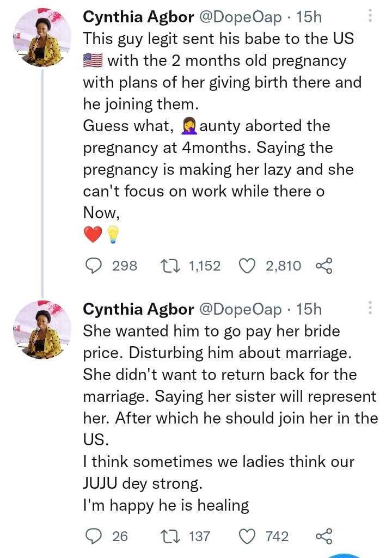Like the second tweet with 742 likes
The width and height of the screenshot is (392, 558).
pyautogui.click(x=248, y=536)
